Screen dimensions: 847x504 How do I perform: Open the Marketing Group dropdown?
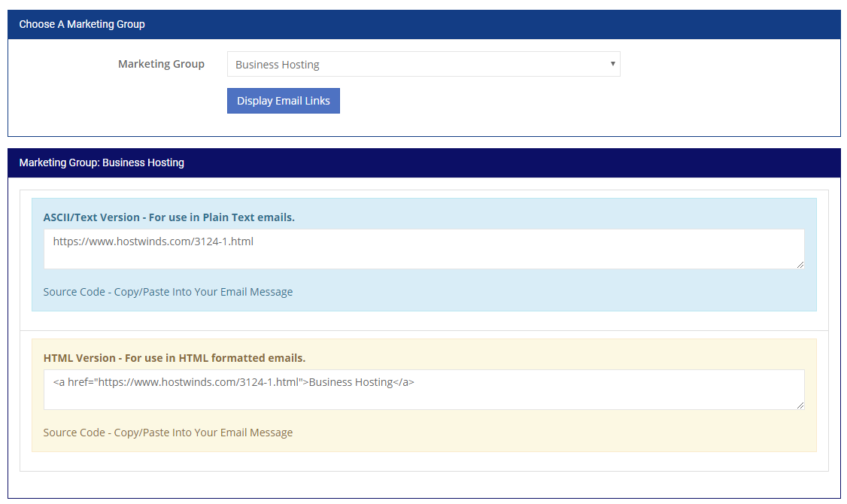click(x=423, y=64)
